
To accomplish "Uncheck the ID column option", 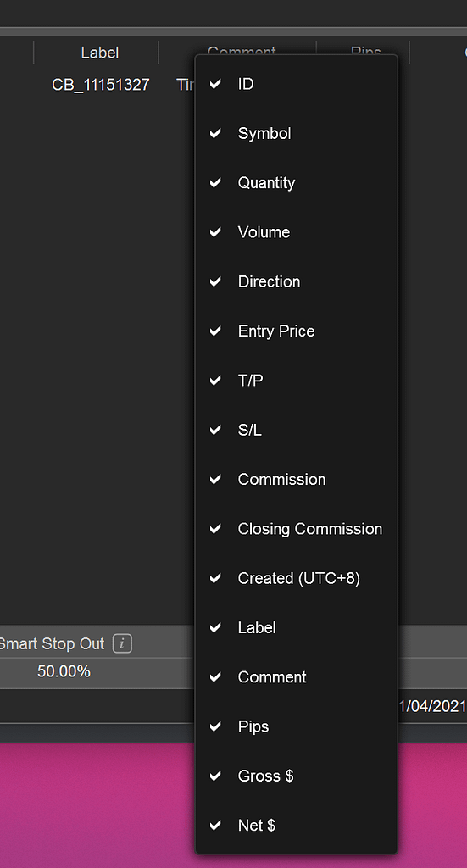I will coord(296,84).
